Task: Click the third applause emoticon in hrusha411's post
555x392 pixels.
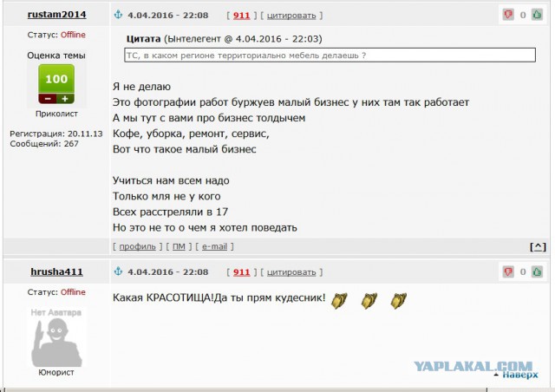Action: (399, 301)
